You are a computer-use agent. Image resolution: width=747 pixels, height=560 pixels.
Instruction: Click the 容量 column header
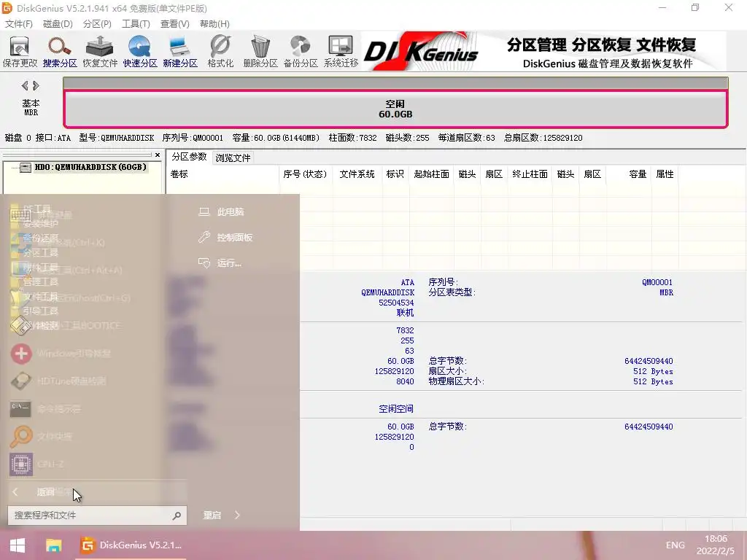(x=629, y=174)
